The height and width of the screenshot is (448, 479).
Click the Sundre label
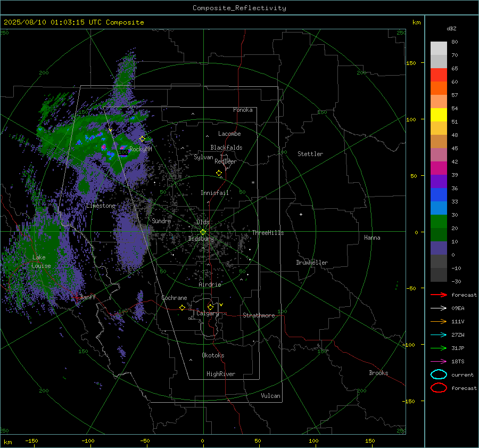tap(161, 221)
